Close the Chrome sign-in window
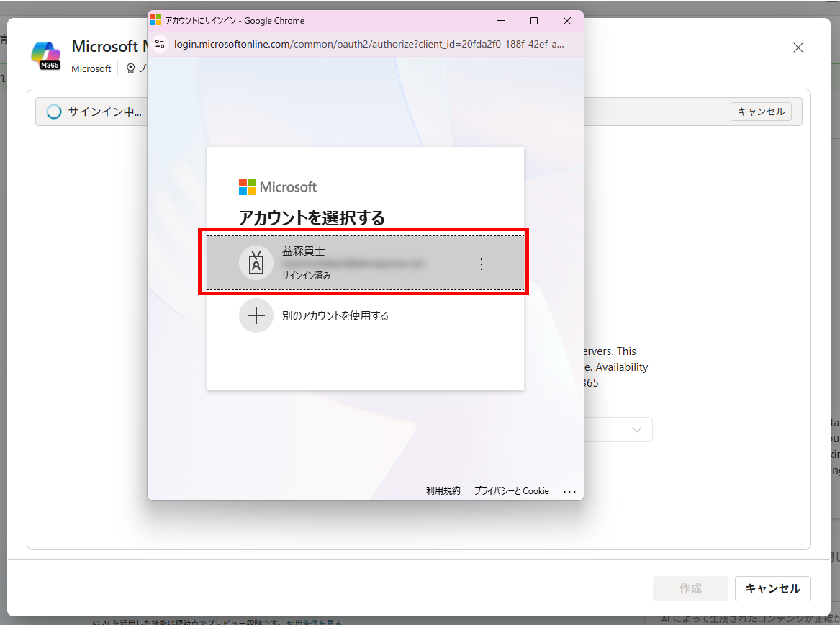Image resolution: width=840 pixels, height=625 pixels. pyautogui.click(x=567, y=21)
